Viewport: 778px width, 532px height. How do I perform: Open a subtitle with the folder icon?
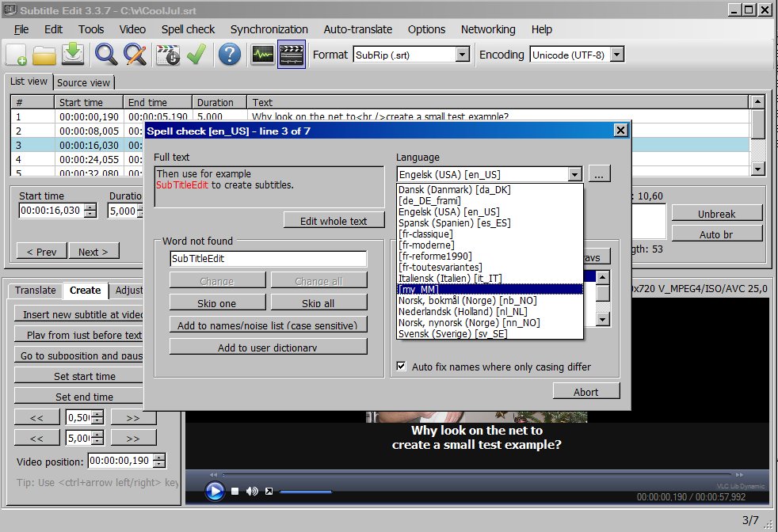click(44, 55)
